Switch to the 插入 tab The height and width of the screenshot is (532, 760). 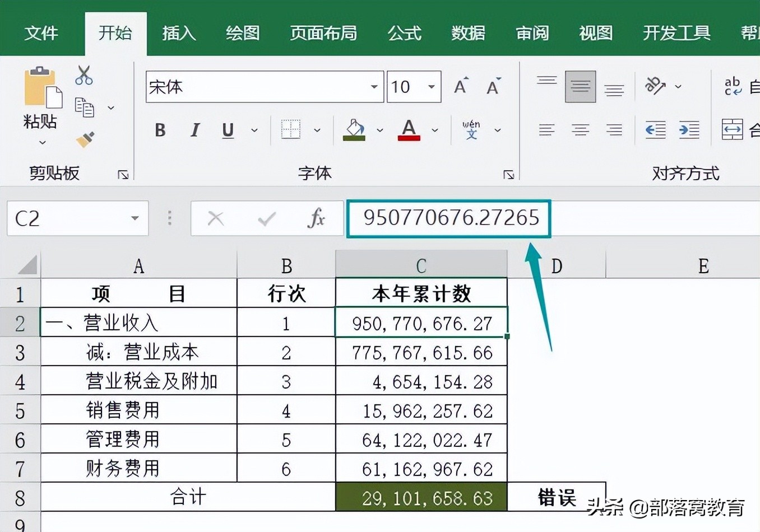[x=179, y=33]
